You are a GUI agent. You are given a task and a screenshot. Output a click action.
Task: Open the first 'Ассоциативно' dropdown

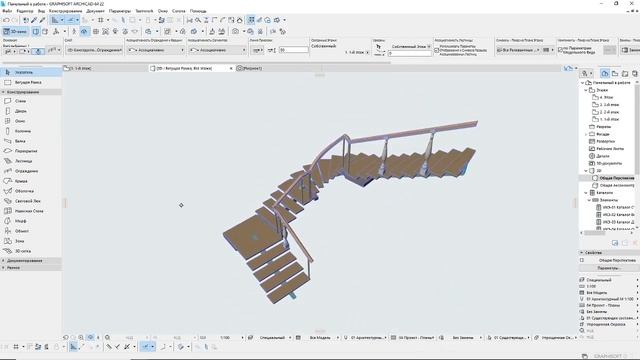(x=155, y=50)
